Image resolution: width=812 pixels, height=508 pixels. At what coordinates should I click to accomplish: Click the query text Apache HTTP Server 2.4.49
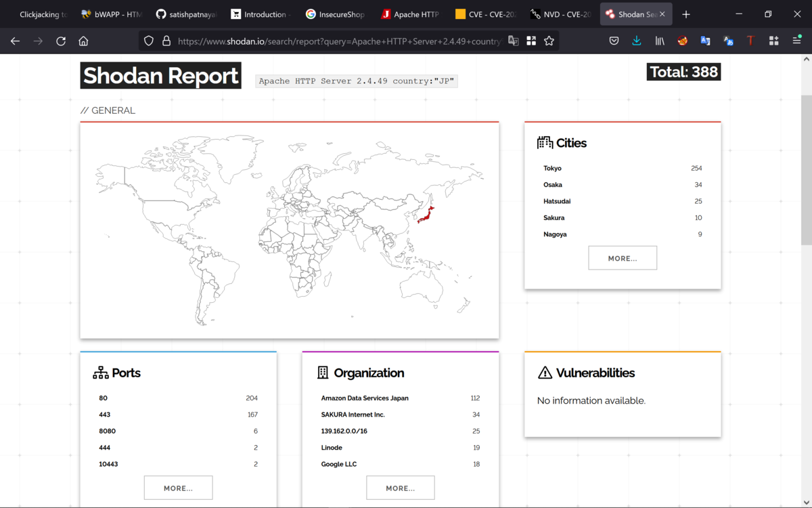coord(357,81)
